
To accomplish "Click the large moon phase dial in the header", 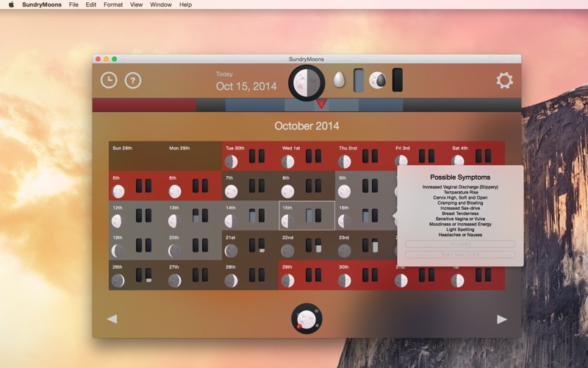I will (306, 83).
